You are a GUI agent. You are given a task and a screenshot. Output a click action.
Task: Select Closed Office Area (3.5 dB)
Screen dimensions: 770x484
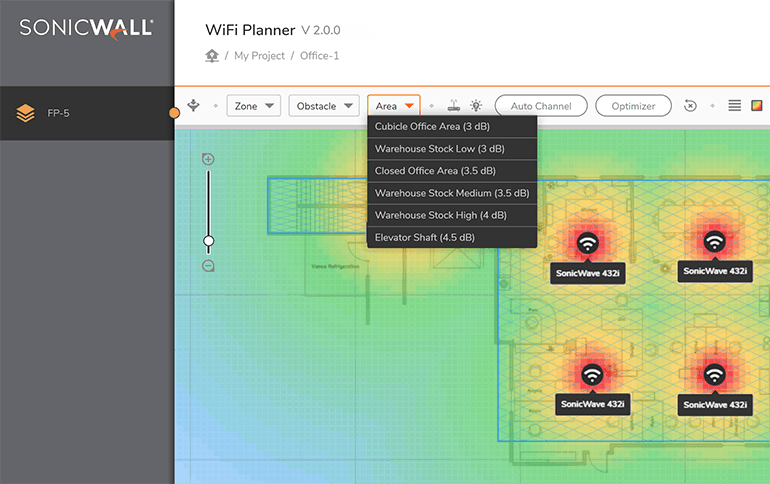pos(452,171)
